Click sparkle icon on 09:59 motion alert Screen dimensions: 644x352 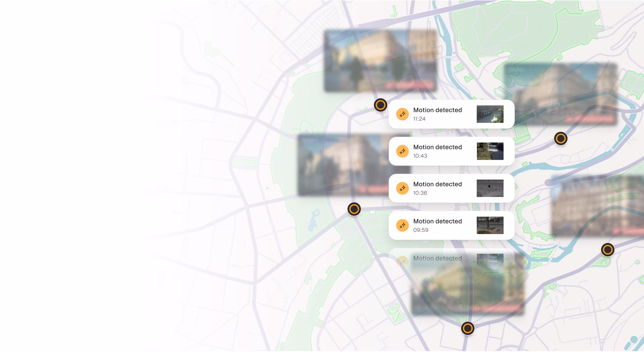click(x=402, y=225)
